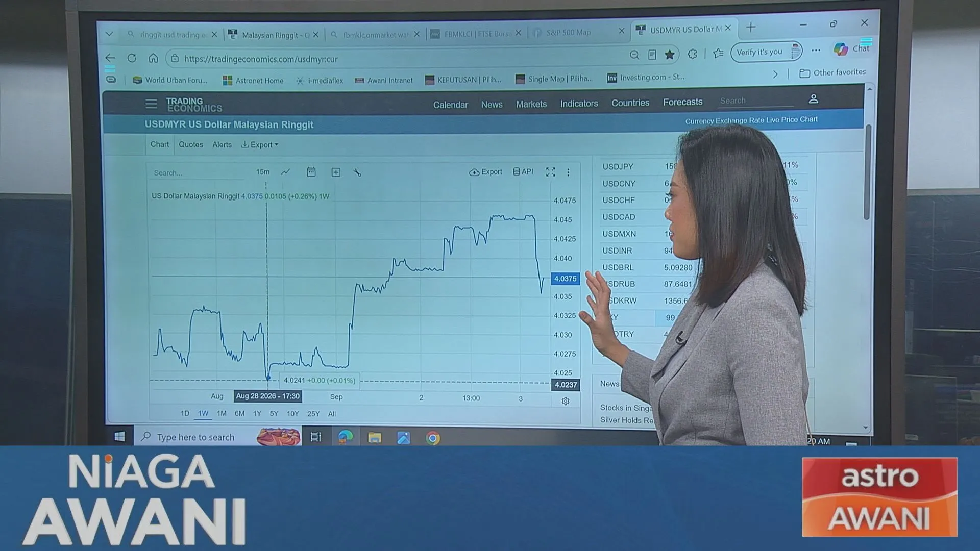This screenshot has width=980, height=551.
Task: Toggle the favorite star for this page
Action: (670, 55)
